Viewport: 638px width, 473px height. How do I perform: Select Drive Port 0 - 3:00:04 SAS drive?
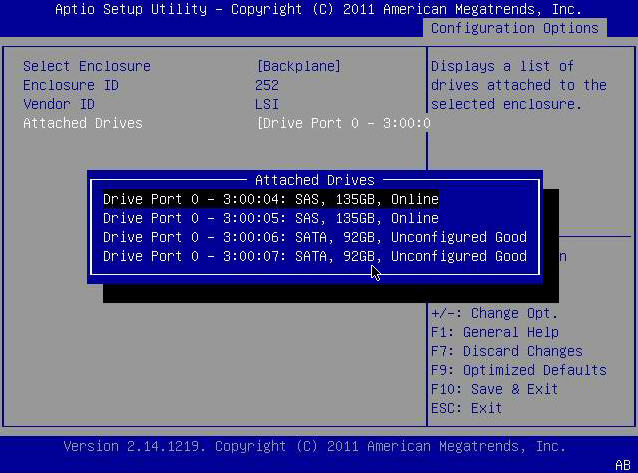(x=271, y=199)
